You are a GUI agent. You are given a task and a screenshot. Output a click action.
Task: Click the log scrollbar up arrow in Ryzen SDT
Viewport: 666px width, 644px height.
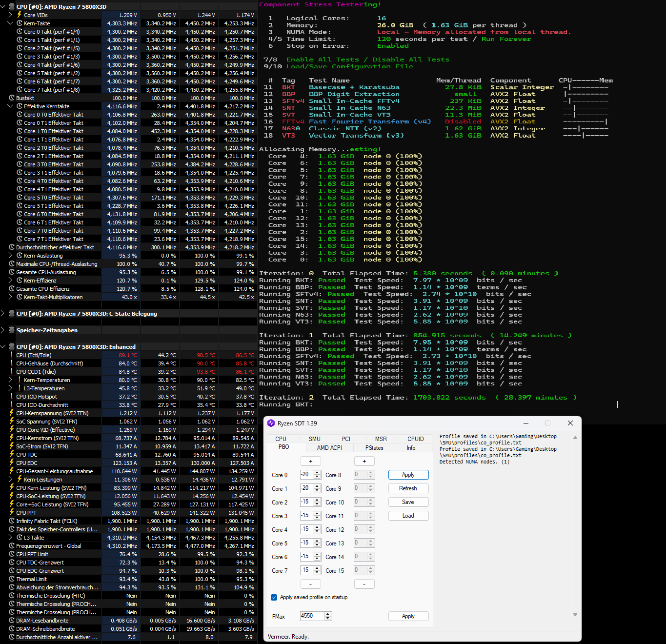(x=575, y=438)
